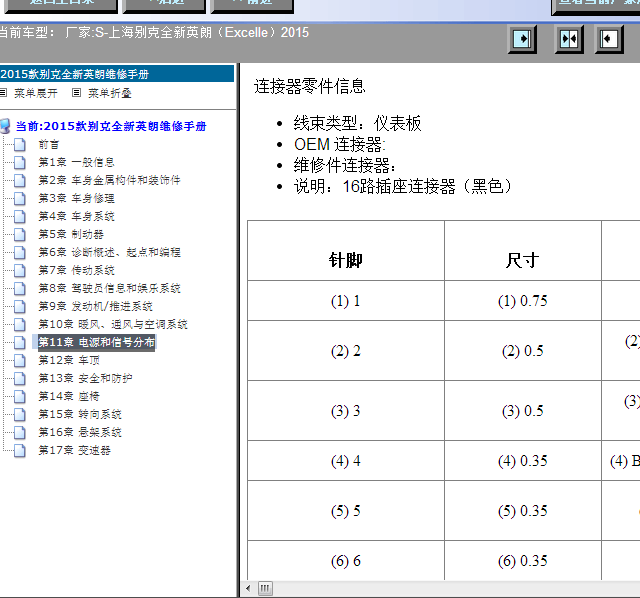Click the expand-right panel arrow icon
640x598 pixels.
tap(522, 39)
